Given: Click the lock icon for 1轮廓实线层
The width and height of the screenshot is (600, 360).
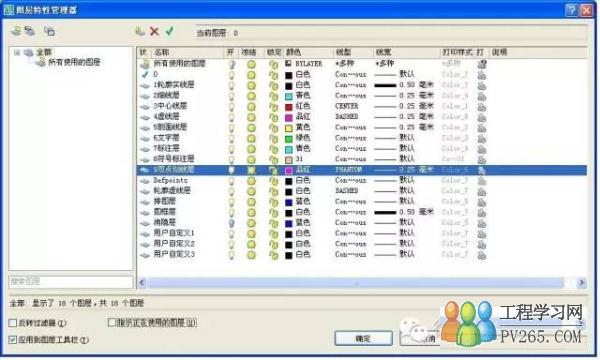Looking at the screenshot, I should coord(273,86).
